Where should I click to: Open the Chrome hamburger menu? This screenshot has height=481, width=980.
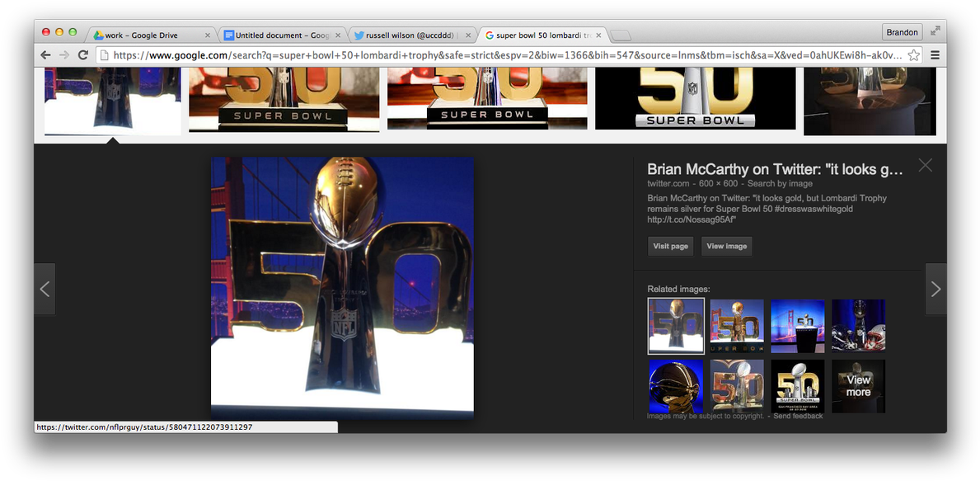(935, 55)
